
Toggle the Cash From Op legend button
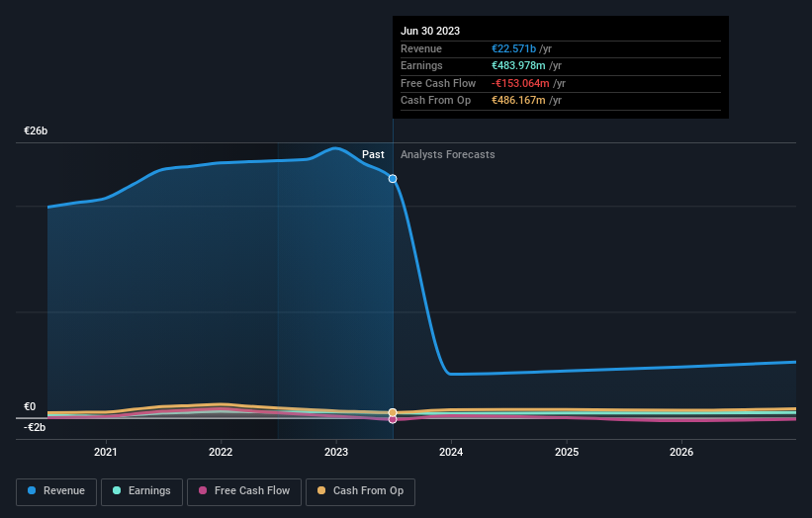360,491
